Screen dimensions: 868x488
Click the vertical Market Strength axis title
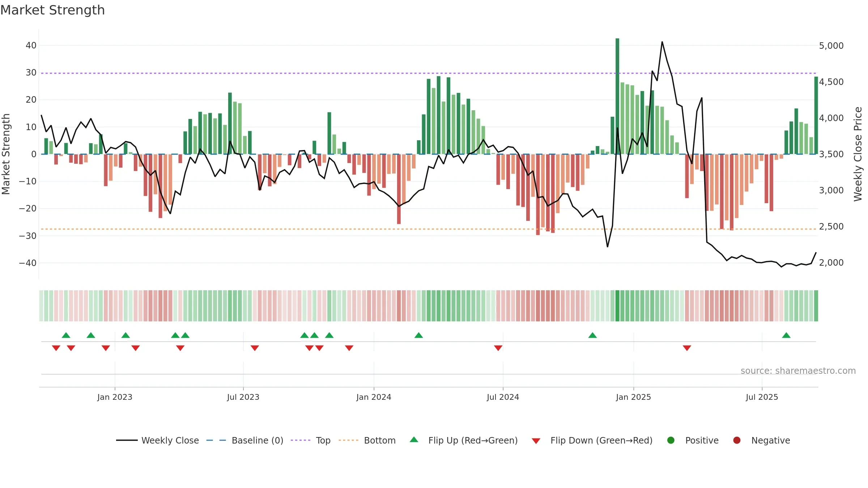pyautogui.click(x=6, y=154)
